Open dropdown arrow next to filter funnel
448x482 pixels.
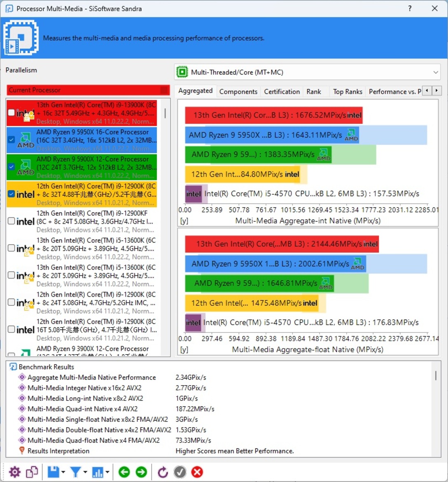85,472
